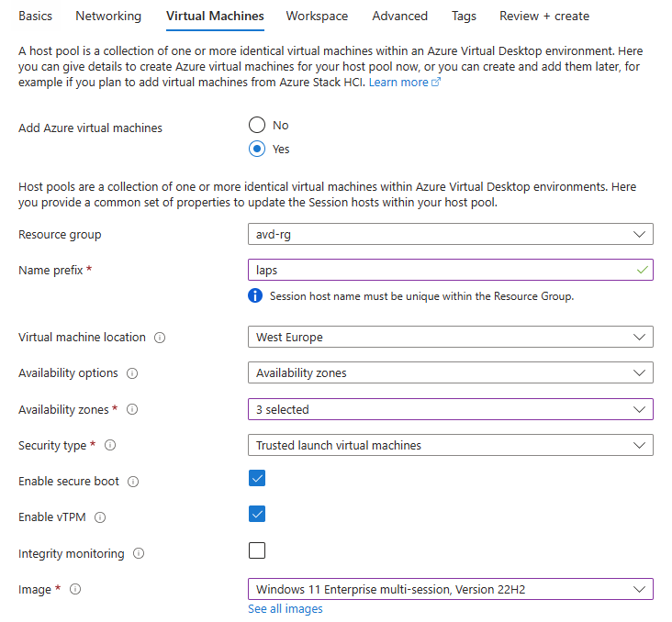Expand the Availability zones 3 selected dropdown
This screenshot has width=672, height=622.
pyautogui.click(x=451, y=409)
